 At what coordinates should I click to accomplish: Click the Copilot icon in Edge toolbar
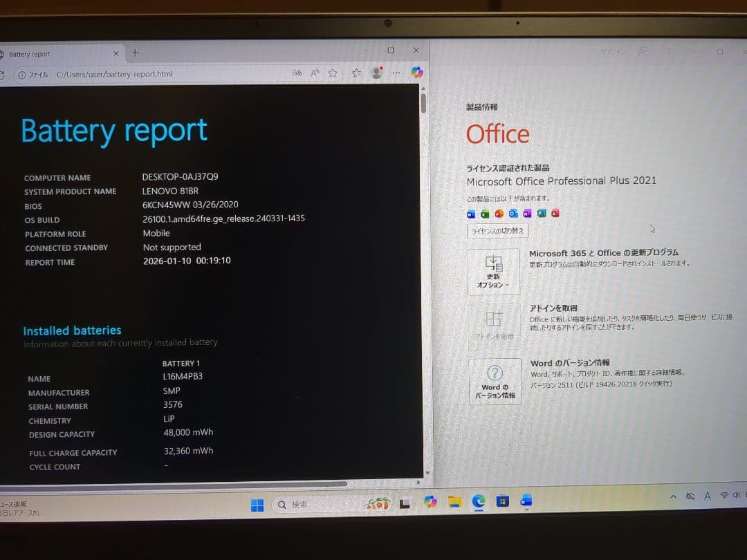(x=416, y=72)
